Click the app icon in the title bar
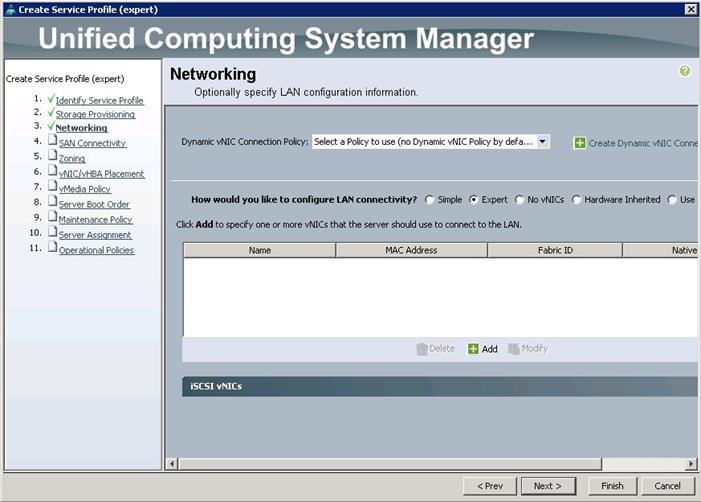Viewport: 701px width, 502px height. (11, 9)
